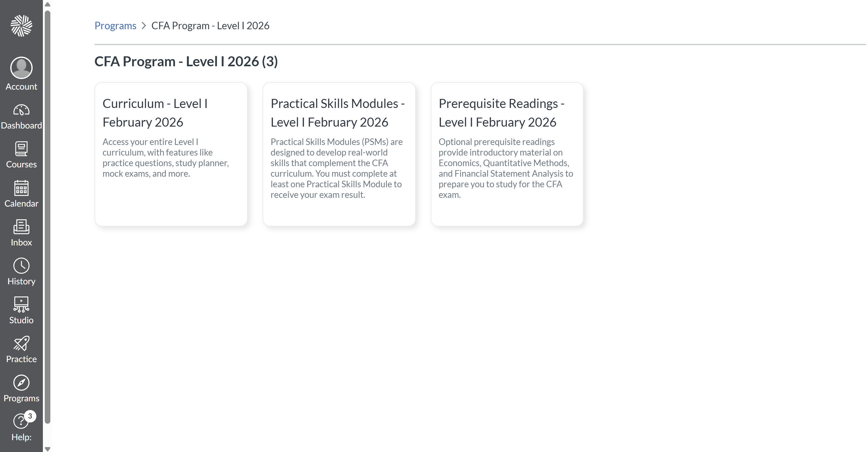The image size is (868, 452).
Task: Click the Help notification badge showing 3
Action: coord(30,416)
